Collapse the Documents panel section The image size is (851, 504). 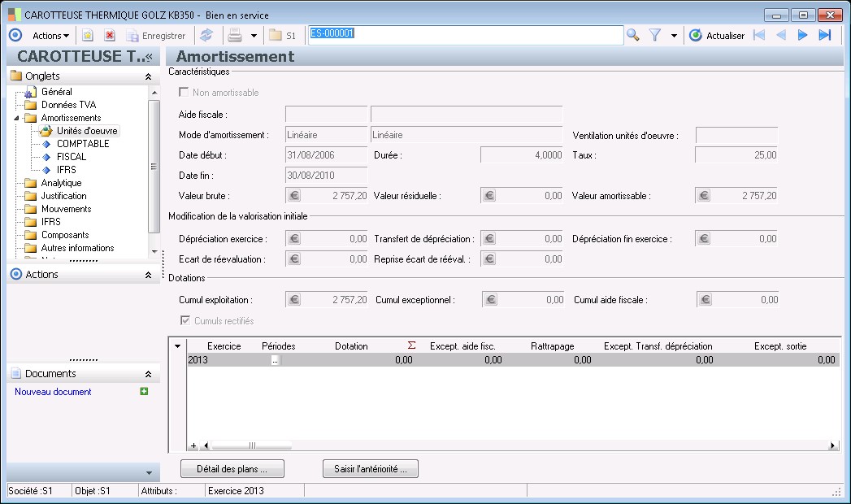tap(148, 374)
